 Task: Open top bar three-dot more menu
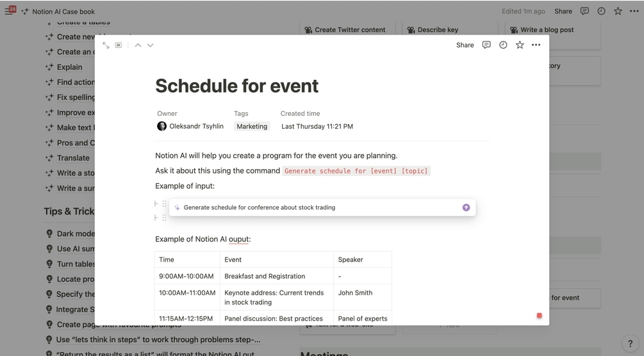(x=634, y=11)
